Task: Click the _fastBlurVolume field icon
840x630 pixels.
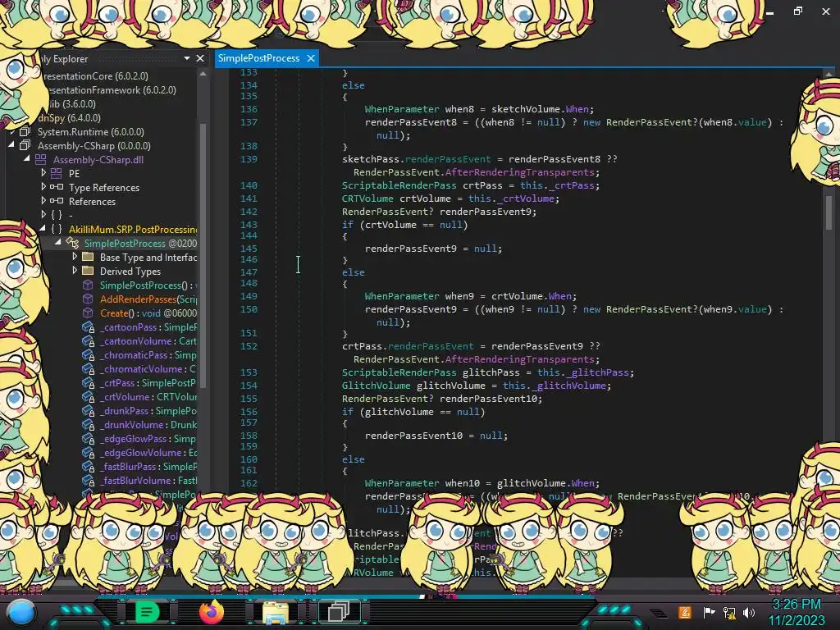Action: 88,481
